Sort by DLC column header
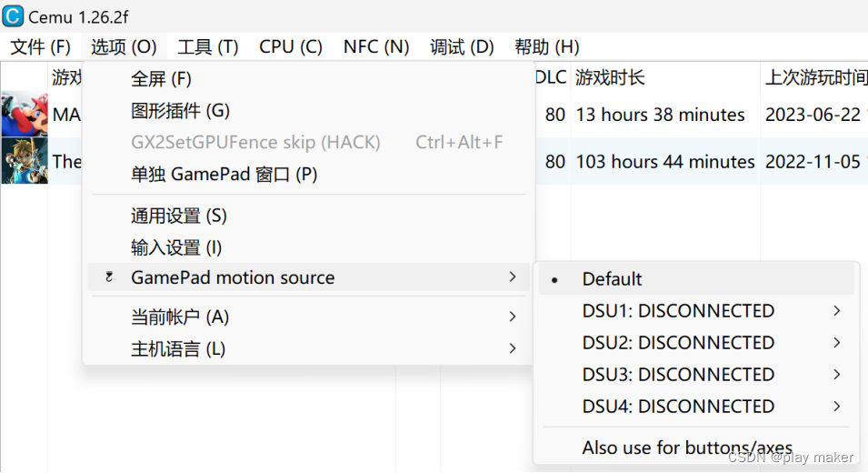This screenshot has width=868, height=473. pos(552,77)
